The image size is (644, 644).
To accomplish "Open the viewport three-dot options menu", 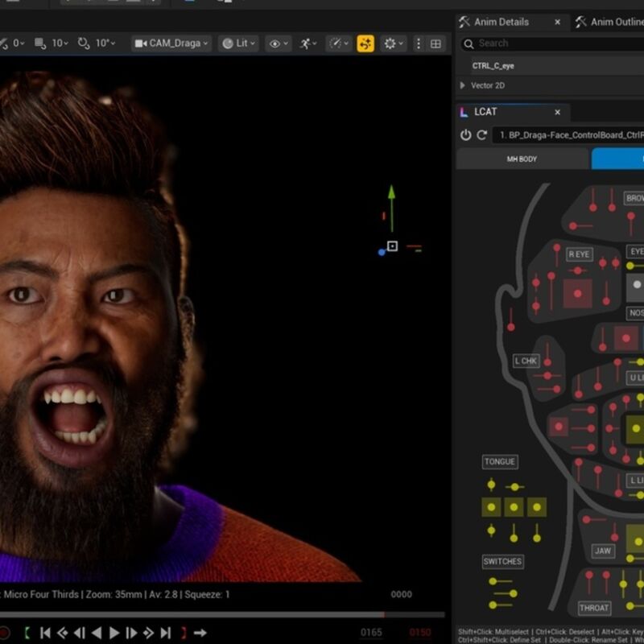I will point(418,43).
